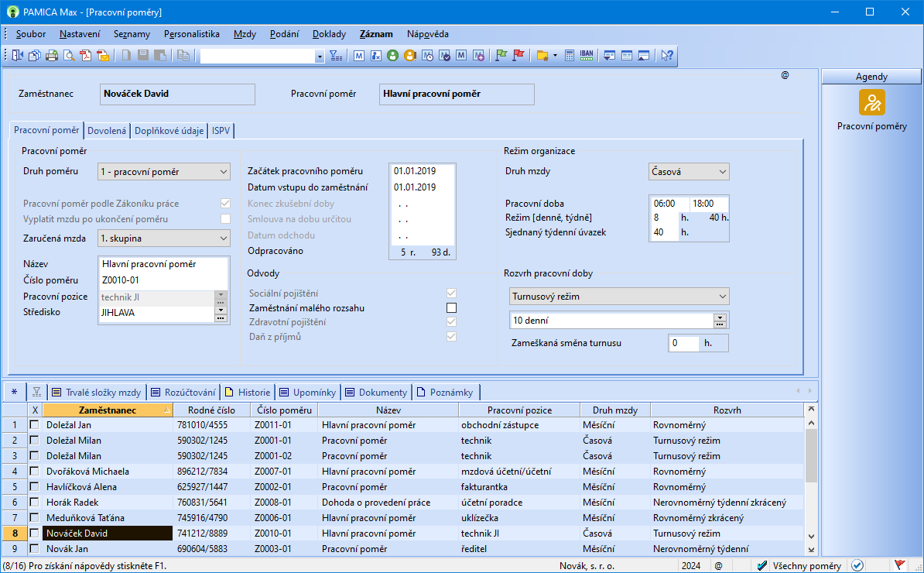Open the Záznam menu

(376, 34)
